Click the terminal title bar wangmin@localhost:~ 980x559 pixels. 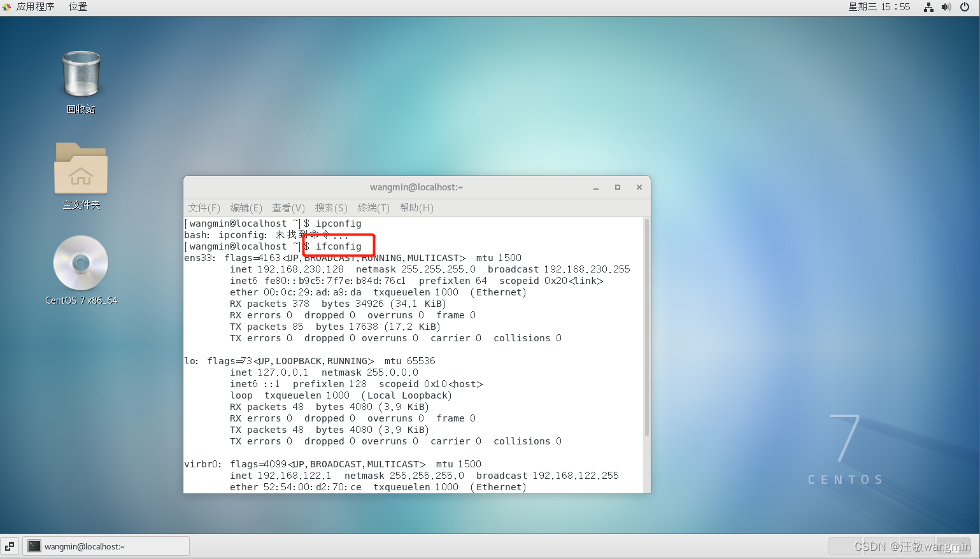(x=416, y=187)
